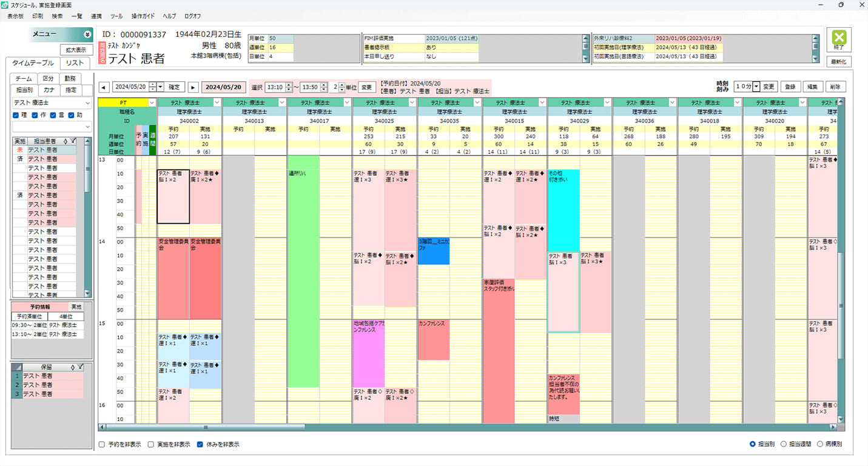Select the 病棟別 radio button

coord(820,444)
